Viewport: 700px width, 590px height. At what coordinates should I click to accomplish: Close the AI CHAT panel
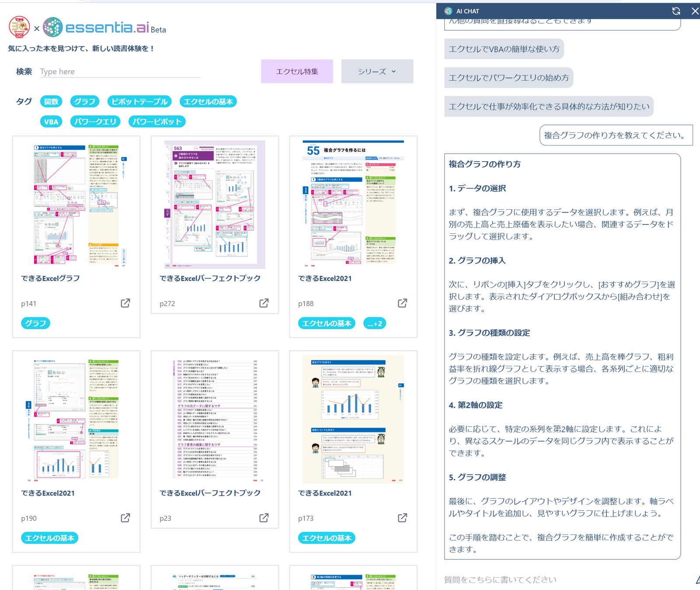[695, 11]
